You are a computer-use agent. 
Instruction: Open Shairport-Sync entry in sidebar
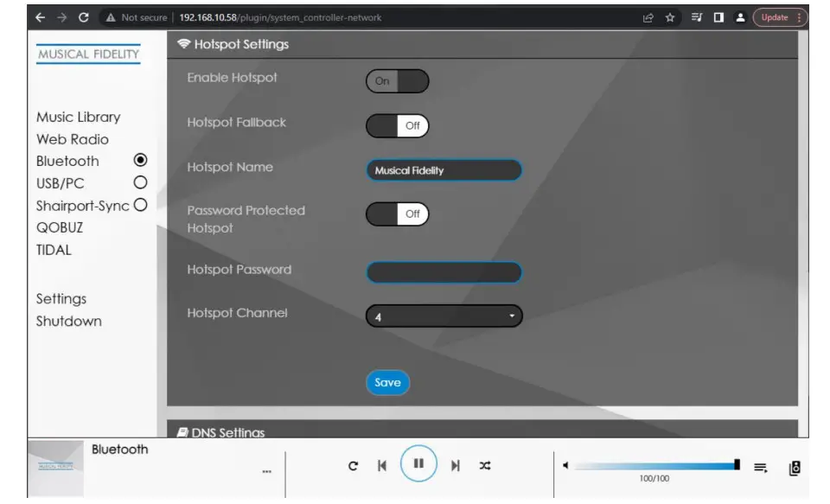[83, 206]
